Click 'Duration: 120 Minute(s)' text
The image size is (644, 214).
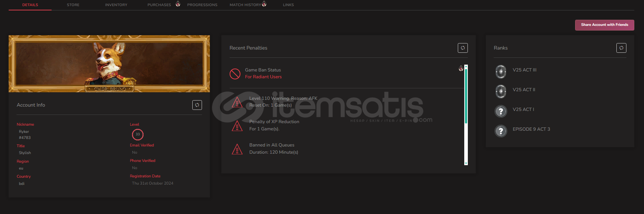click(x=274, y=152)
